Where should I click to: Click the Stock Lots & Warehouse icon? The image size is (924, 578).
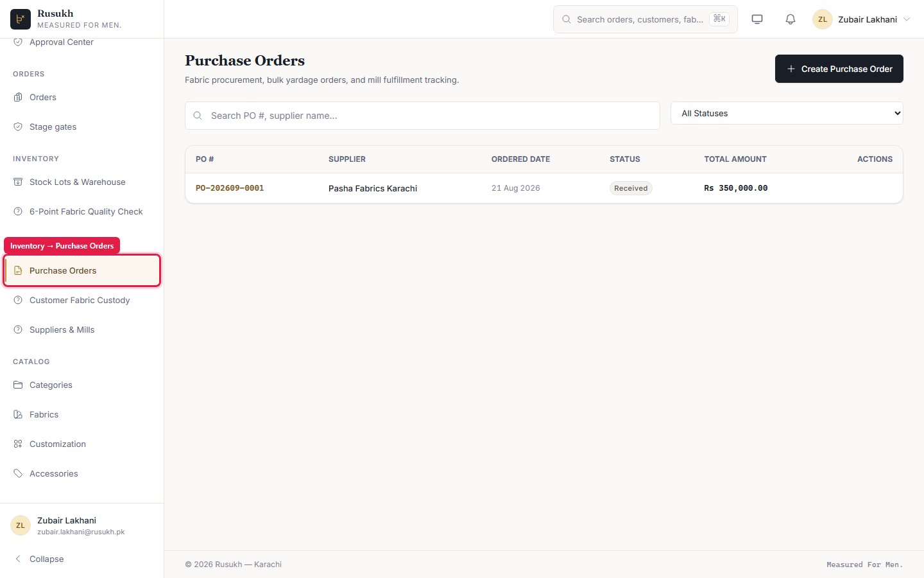coord(18,182)
